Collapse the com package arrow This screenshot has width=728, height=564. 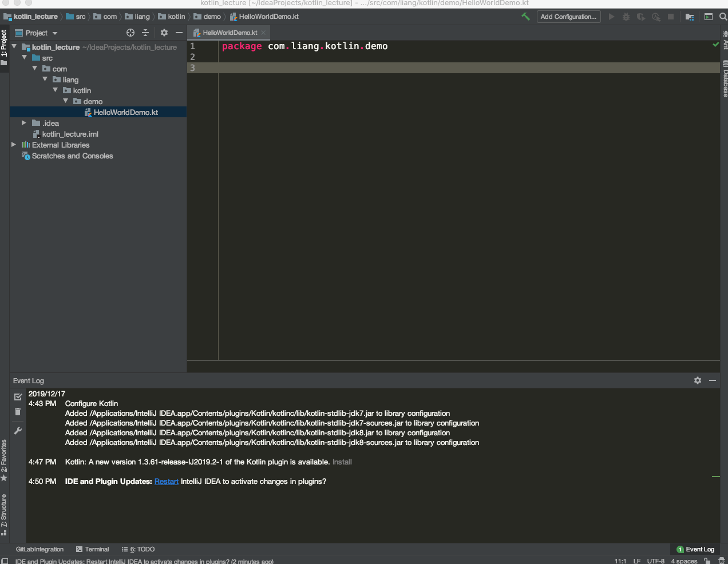coord(35,68)
